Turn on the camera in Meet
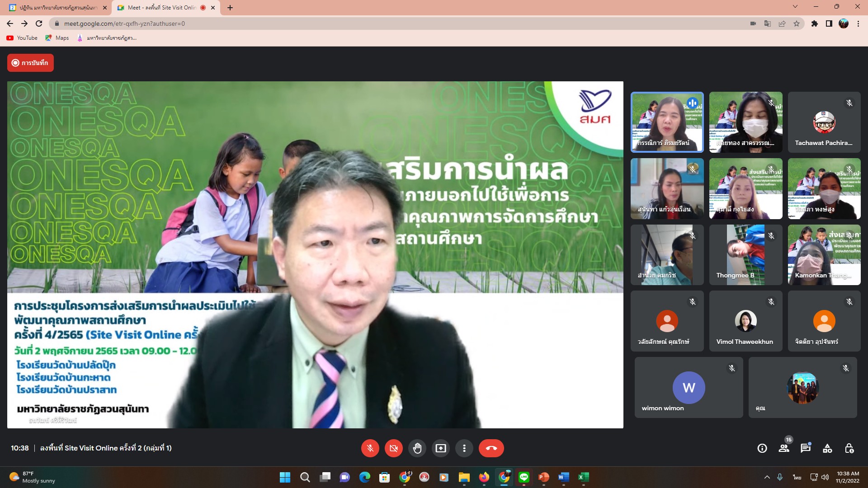The width and height of the screenshot is (868, 488). click(393, 448)
